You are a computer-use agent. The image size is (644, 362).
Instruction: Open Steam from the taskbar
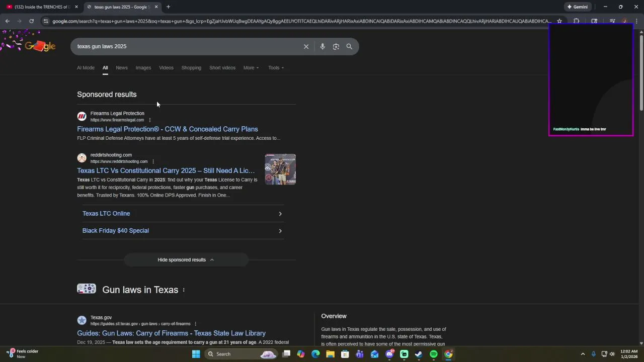tap(419, 354)
